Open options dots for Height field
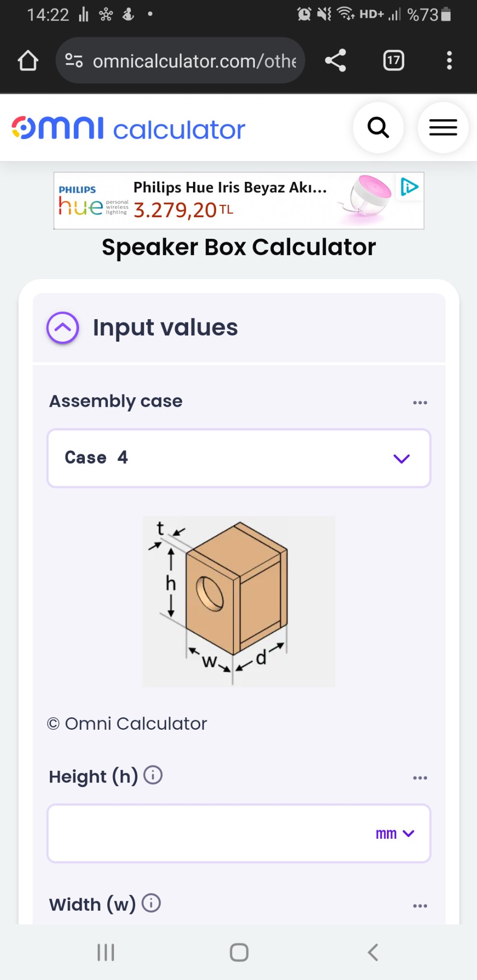Image resolution: width=477 pixels, height=980 pixels. (420, 778)
